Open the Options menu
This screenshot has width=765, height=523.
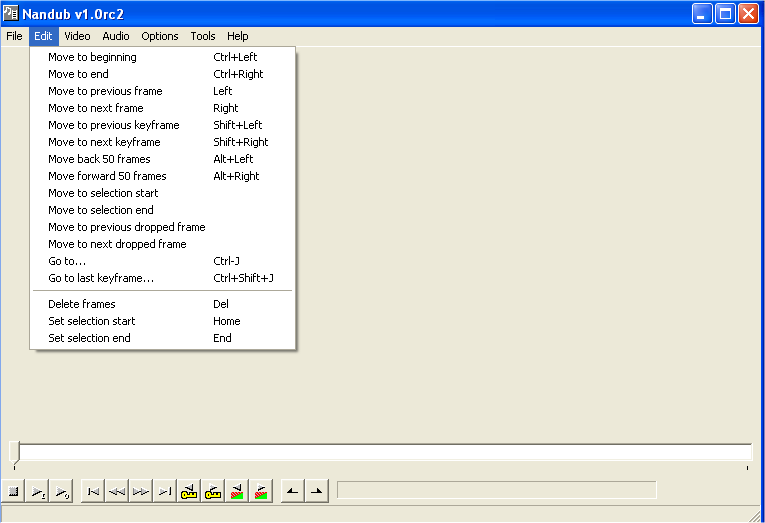point(160,36)
